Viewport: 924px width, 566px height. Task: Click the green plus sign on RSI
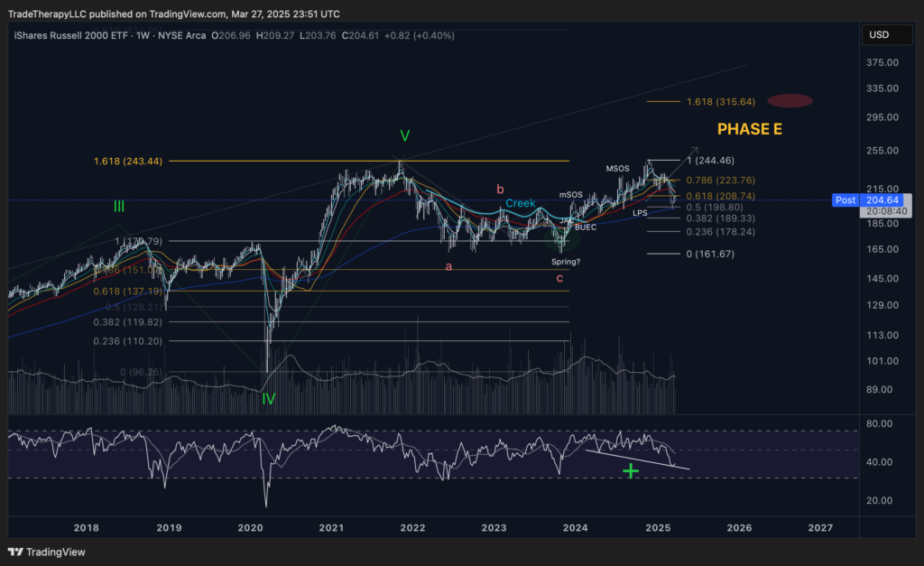(x=631, y=469)
